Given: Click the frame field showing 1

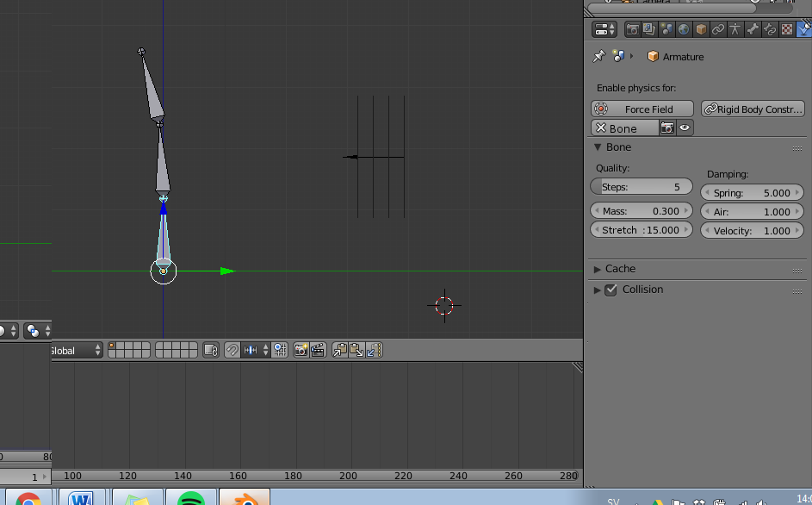Looking at the screenshot, I should click(x=25, y=477).
